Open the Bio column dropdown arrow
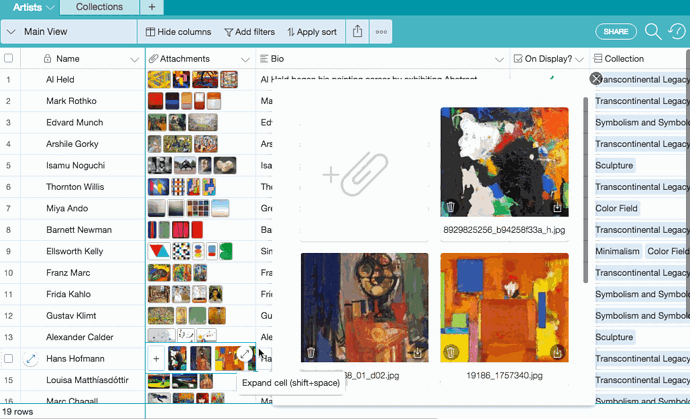690x419 pixels. (499, 59)
